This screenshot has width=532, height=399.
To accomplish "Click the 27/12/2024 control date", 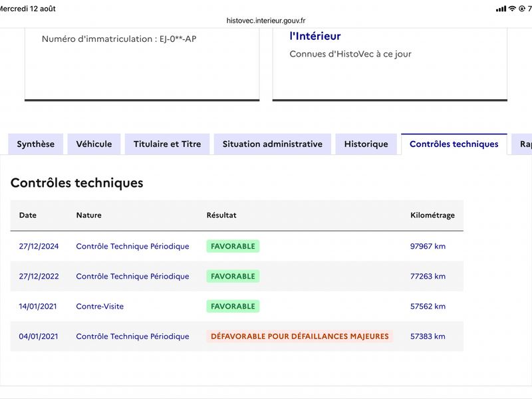I will tap(39, 246).
